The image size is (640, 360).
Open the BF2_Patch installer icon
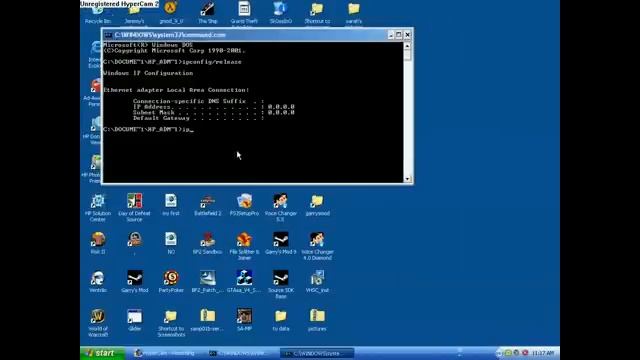point(207,282)
